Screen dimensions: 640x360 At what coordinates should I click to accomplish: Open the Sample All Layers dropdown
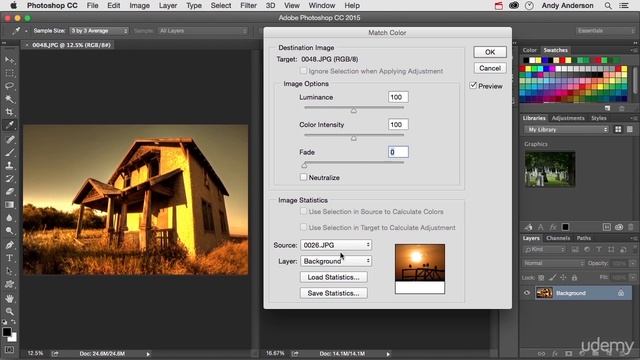pos(203,31)
